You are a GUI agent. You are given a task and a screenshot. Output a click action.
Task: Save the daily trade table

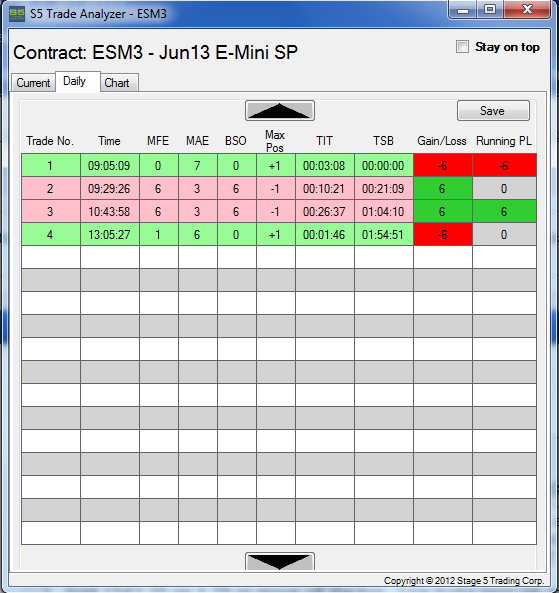click(493, 111)
